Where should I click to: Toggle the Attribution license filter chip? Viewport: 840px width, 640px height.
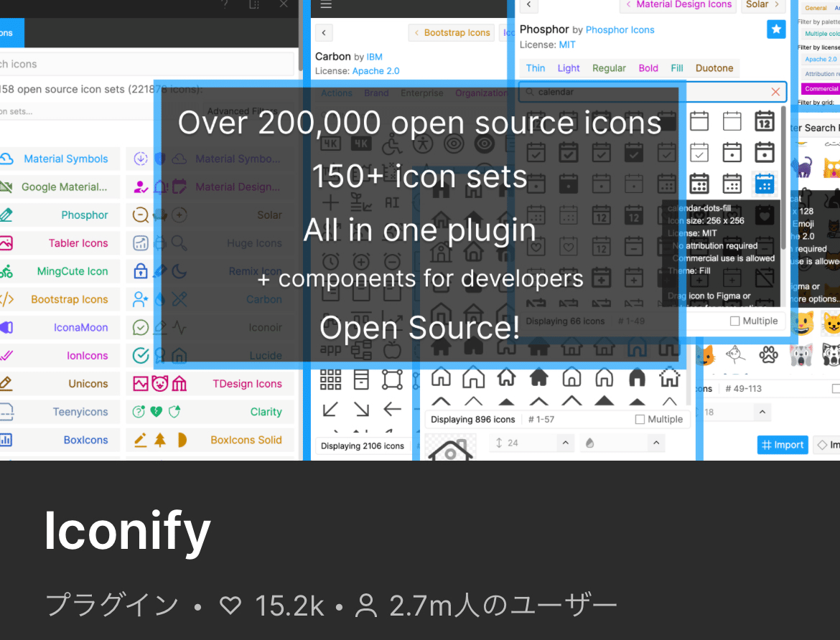(820, 74)
